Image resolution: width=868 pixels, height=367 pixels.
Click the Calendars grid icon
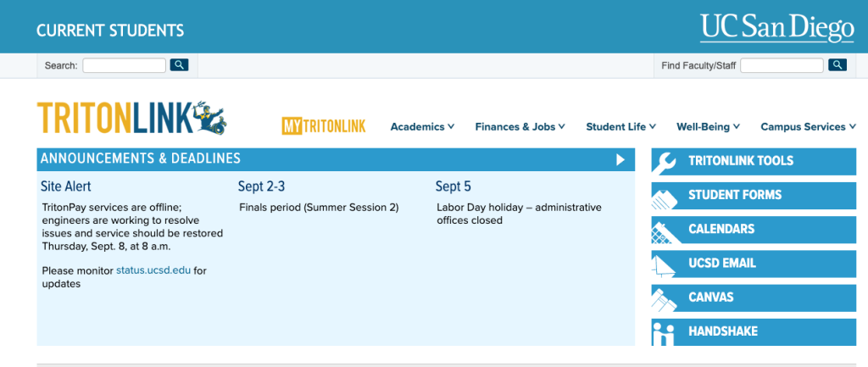pos(665,230)
